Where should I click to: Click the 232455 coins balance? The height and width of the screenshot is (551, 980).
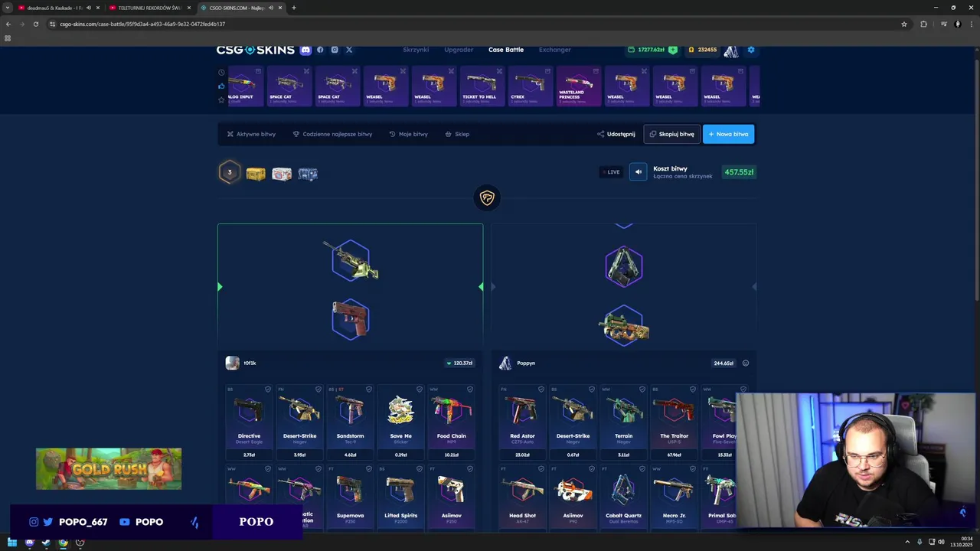(x=702, y=50)
